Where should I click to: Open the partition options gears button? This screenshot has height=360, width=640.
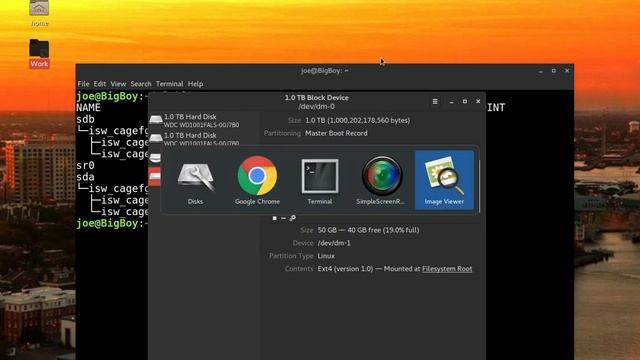293,218
